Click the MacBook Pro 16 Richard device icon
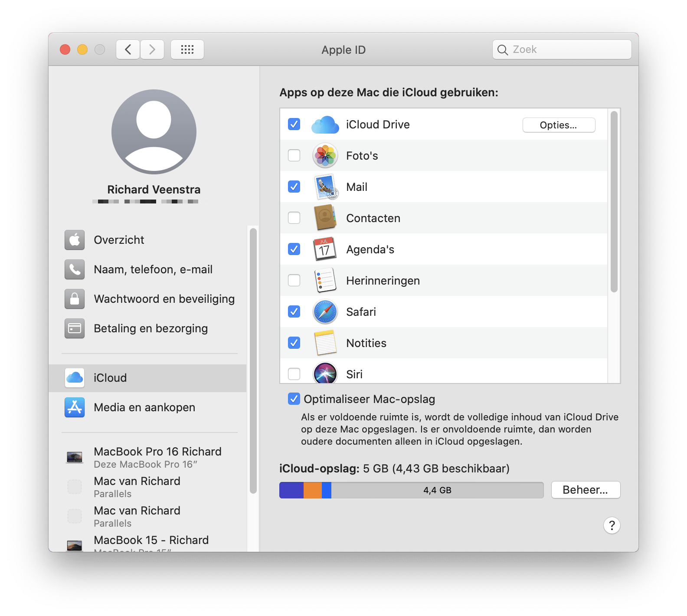This screenshot has width=687, height=616. pos(75,457)
